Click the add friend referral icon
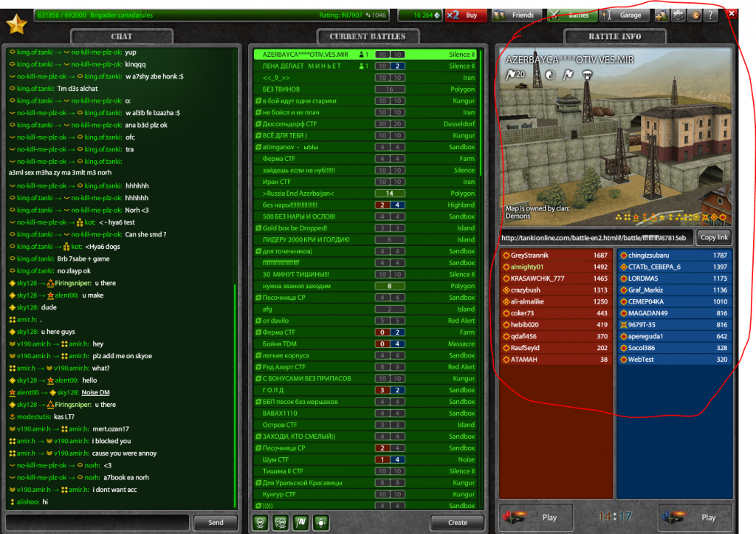756x534 pixels. point(661,15)
